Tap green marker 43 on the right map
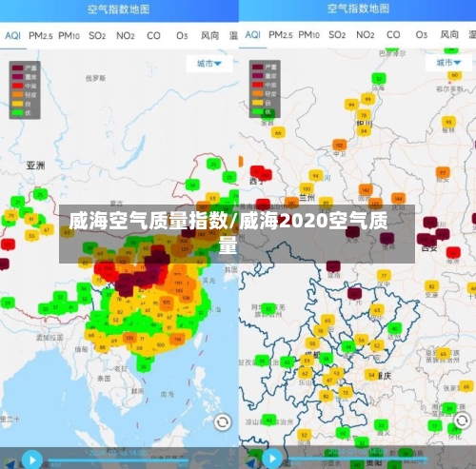Screen dimensions: 476x469 coord(288,362)
